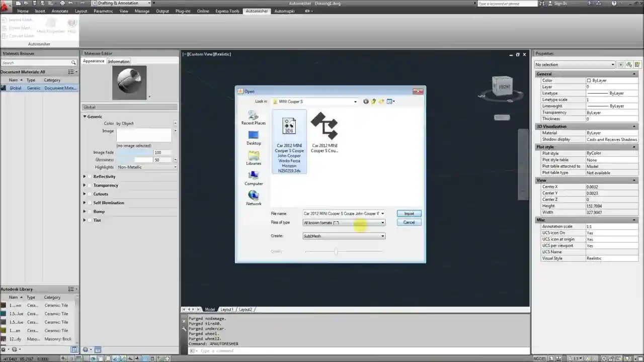The width and height of the screenshot is (644, 362).
Task: Select the Convert Mesh tool
Action: [x=20, y=35]
